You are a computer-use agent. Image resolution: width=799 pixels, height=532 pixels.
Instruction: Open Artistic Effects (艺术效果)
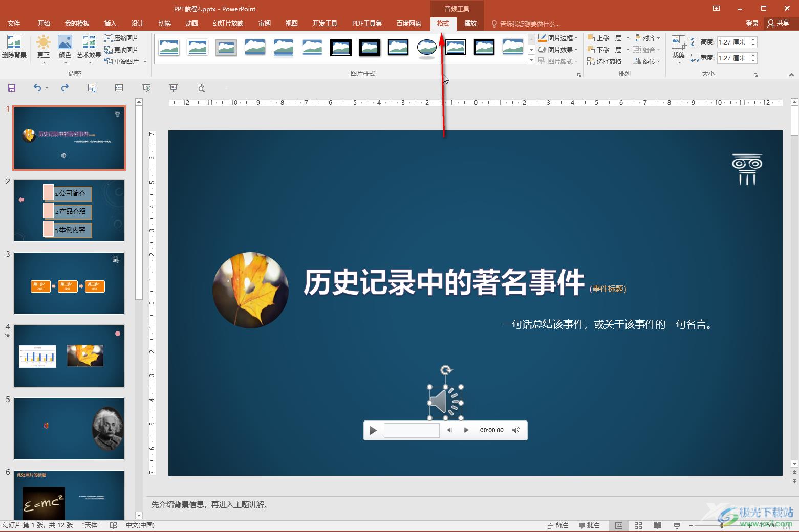pos(89,49)
